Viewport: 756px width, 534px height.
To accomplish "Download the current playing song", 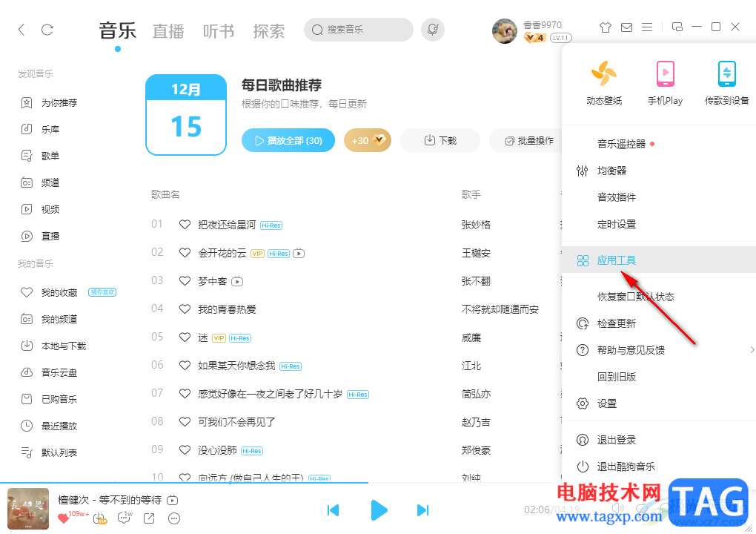I will [100, 518].
